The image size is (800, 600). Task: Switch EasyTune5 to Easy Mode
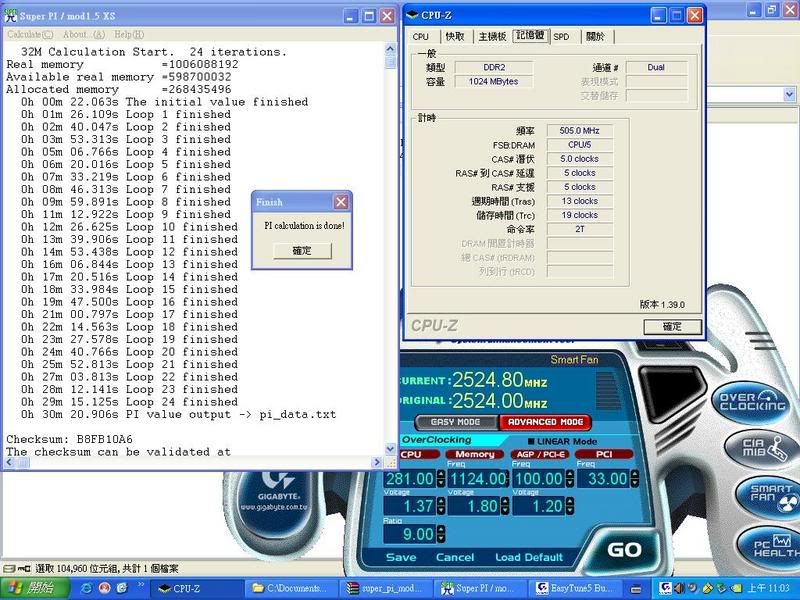pyautogui.click(x=456, y=422)
